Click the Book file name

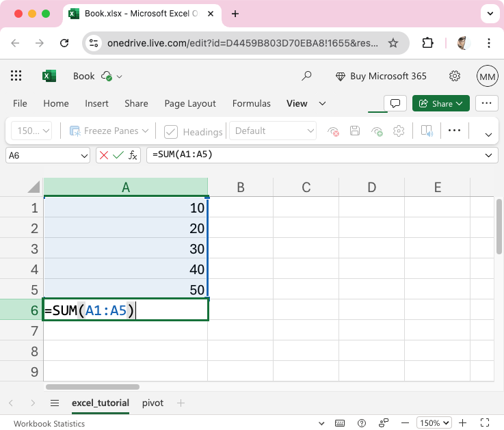coord(84,76)
